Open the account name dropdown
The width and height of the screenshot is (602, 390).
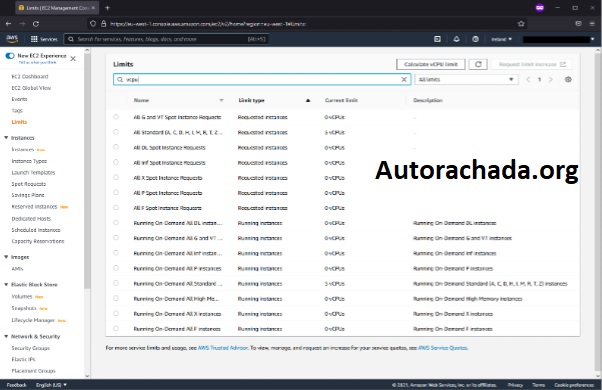(558, 39)
